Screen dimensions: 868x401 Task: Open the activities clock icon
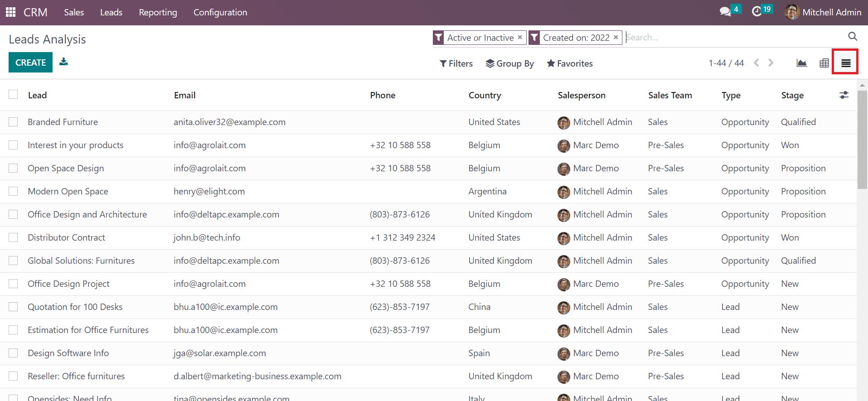(756, 12)
